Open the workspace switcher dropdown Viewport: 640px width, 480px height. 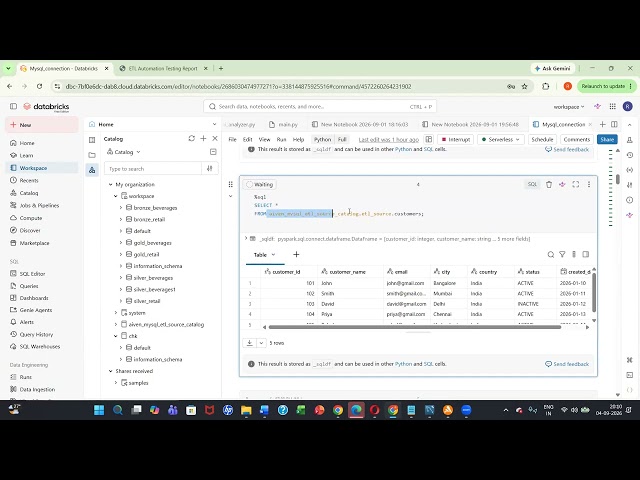click(x=569, y=107)
